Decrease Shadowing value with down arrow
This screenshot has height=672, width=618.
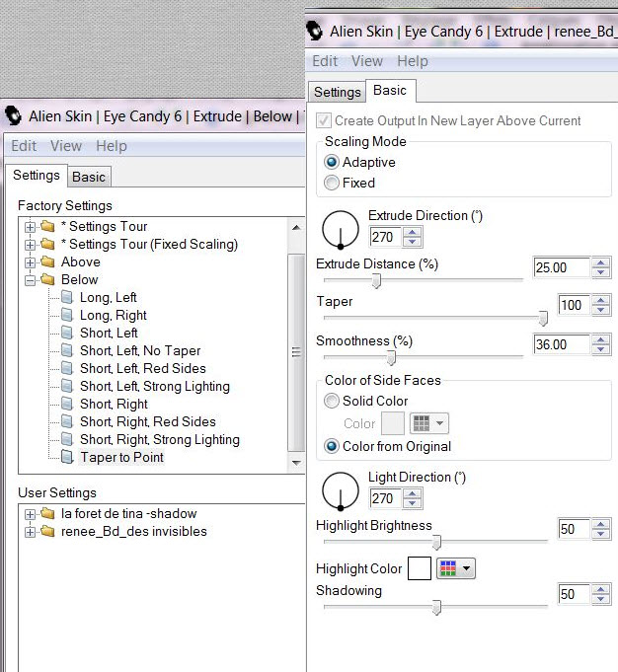pyautogui.click(x=601, y=599)
